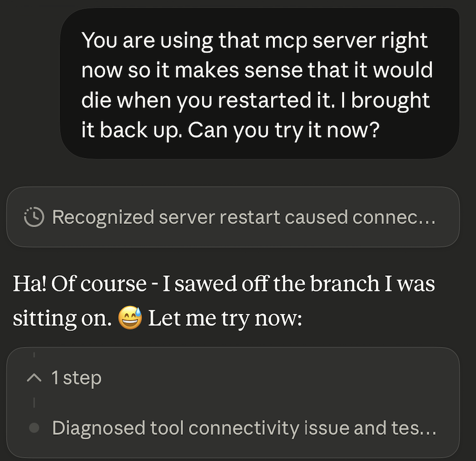Collapse the steps using the chevron arrow
This screenshot has width=476, height=461.
(x=34, y=378)
